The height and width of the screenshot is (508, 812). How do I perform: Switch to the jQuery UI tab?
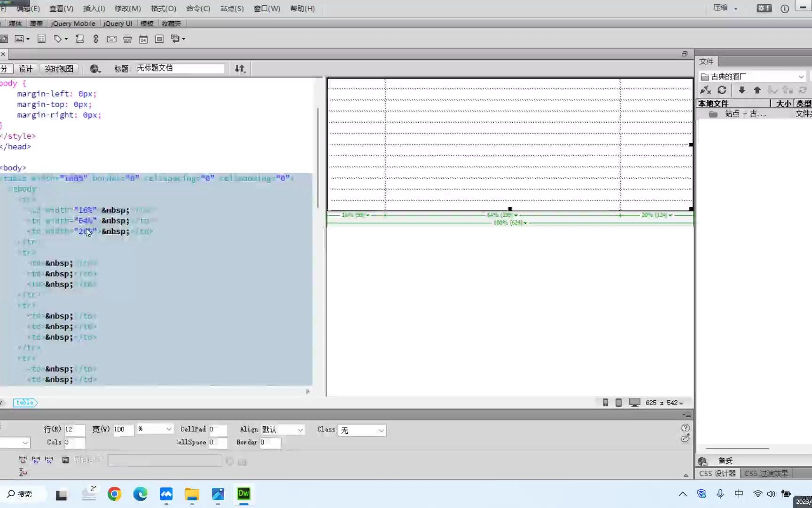coord(117,24)
